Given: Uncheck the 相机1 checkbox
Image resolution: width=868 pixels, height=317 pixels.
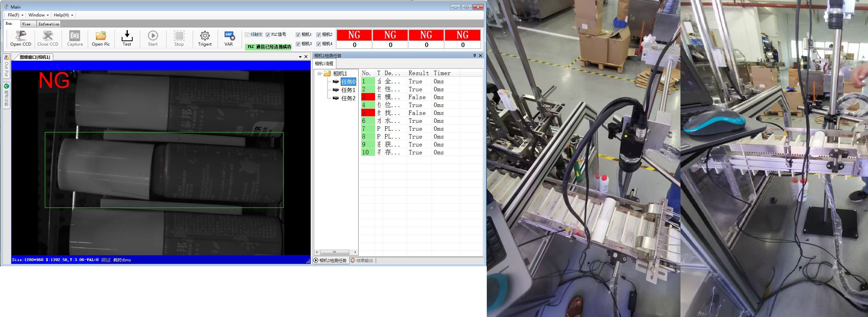Looking at the screenshot, I should pos(298,35).
